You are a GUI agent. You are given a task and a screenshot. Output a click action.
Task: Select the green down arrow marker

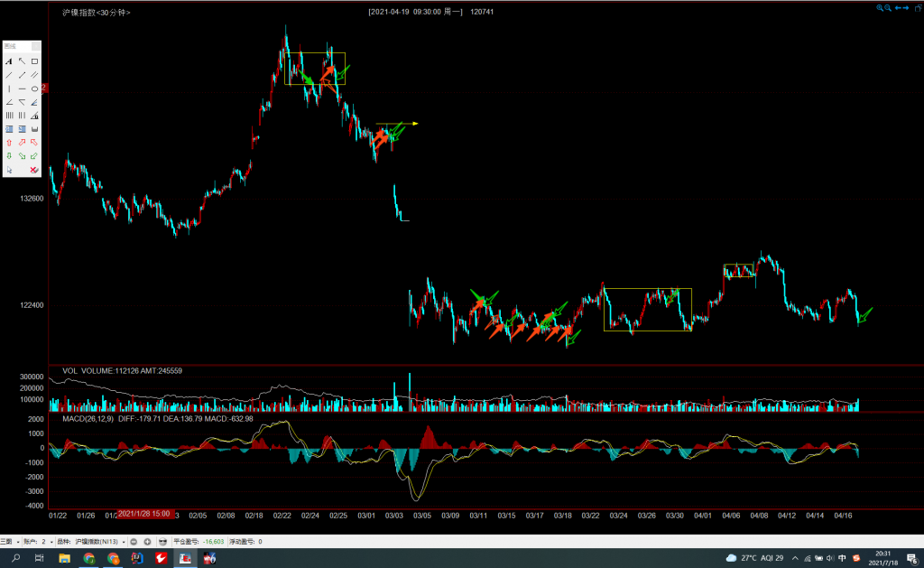tap(9, 156)
